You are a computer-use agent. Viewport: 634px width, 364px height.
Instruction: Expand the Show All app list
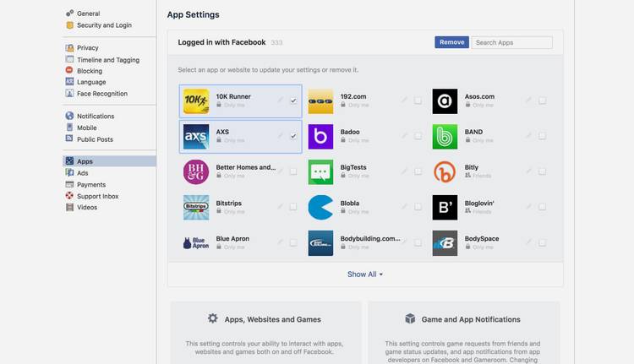click(x=365, y=274)
